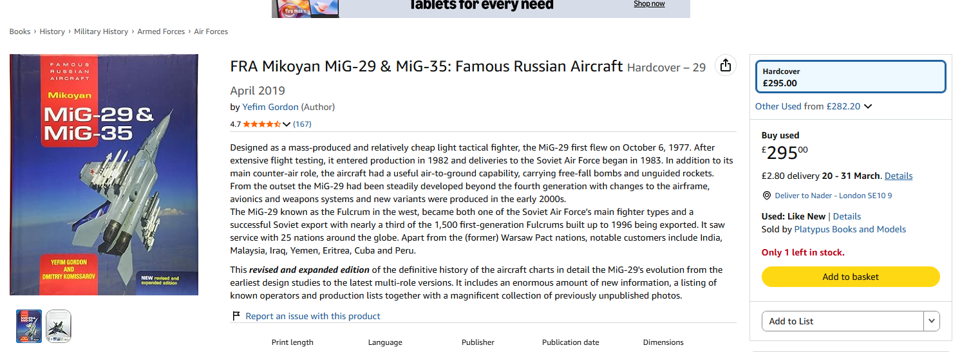Click the flag icon to report an issue

[236, 316]
